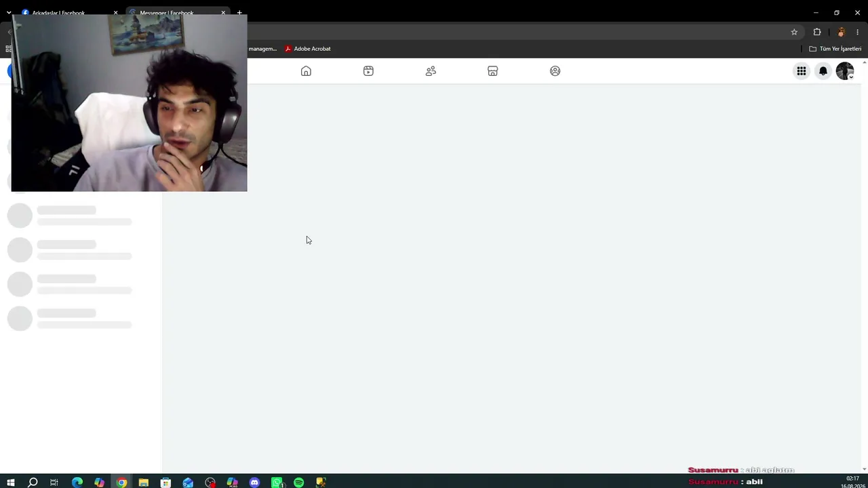This screenshot has width=868, height=488.
Task: Open the Chrome profile avatar
Action: [841, 32]
